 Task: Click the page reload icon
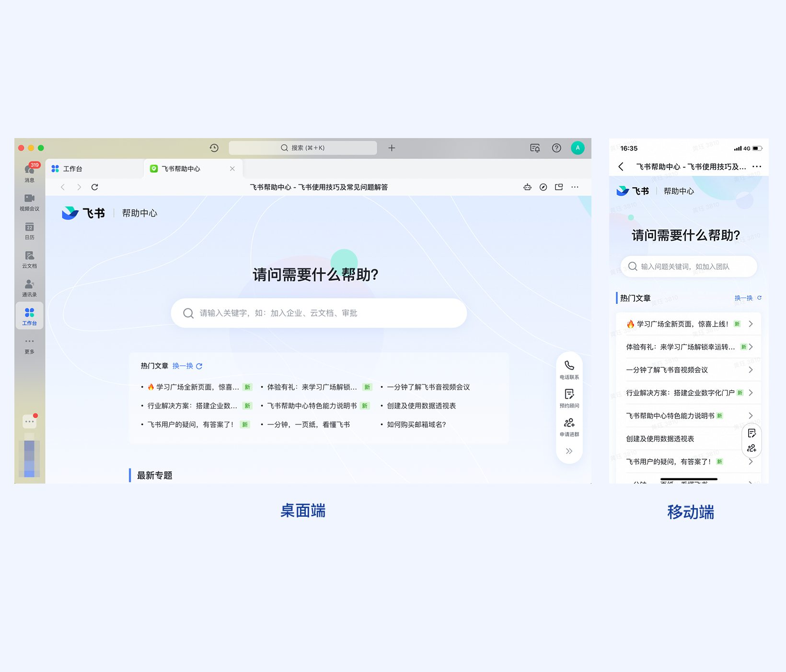pyautogui.click(x=95, y=187)
